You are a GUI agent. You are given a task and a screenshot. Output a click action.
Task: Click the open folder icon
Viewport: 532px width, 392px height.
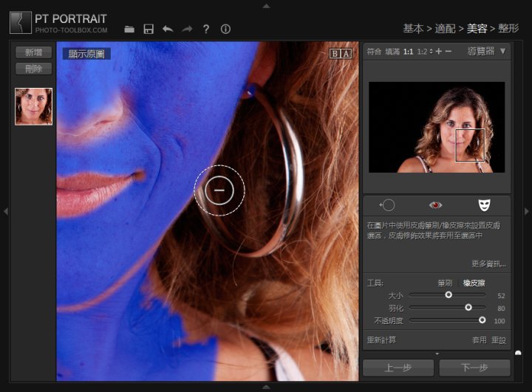[129, 29]
